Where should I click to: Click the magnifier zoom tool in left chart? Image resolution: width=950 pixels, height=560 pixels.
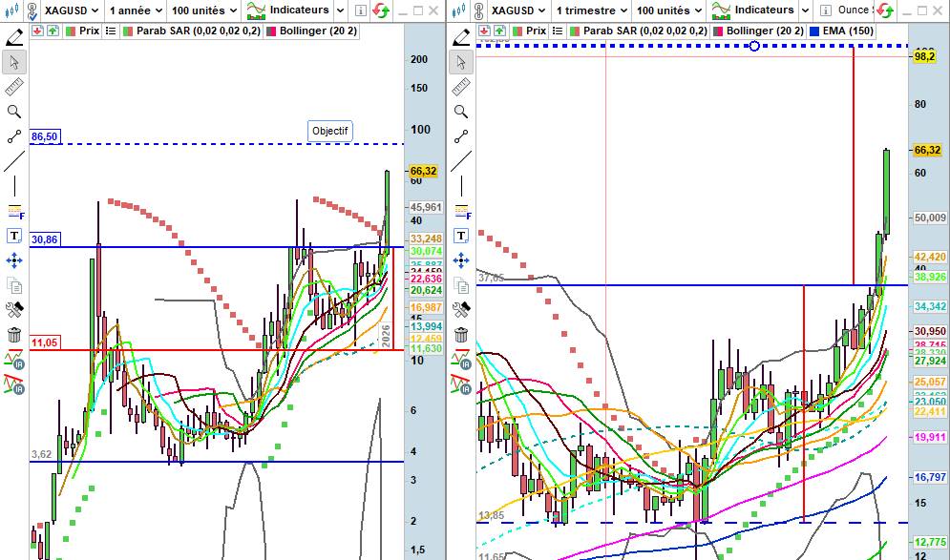point(14,113)
